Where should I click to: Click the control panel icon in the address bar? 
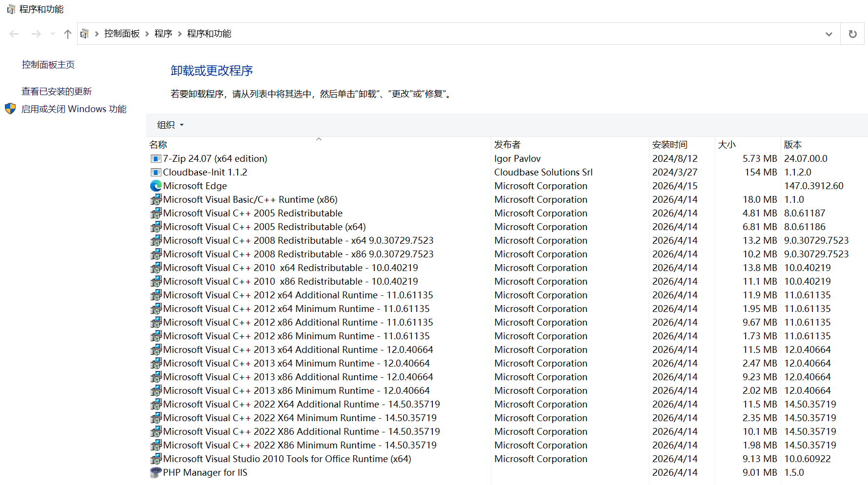84,34
